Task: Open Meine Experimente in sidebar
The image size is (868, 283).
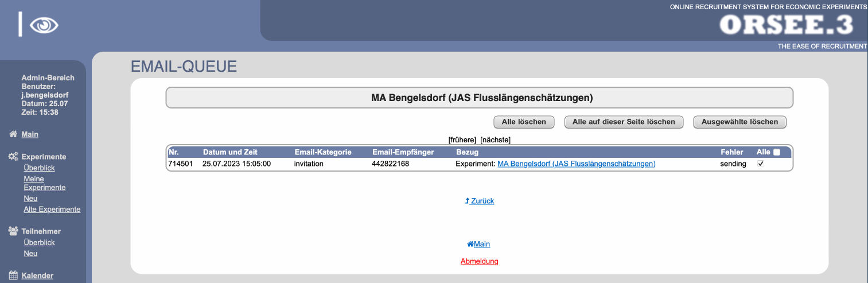Action: 44,183
